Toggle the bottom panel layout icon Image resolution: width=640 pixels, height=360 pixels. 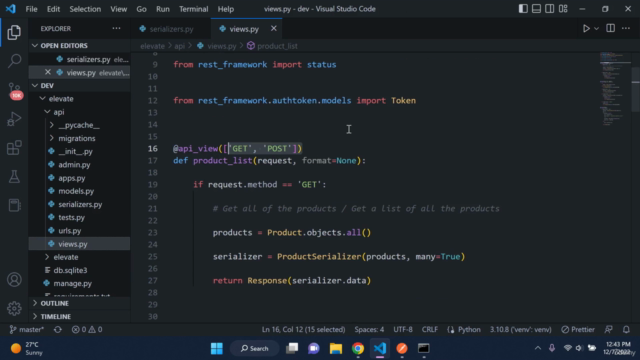[536, 9]
